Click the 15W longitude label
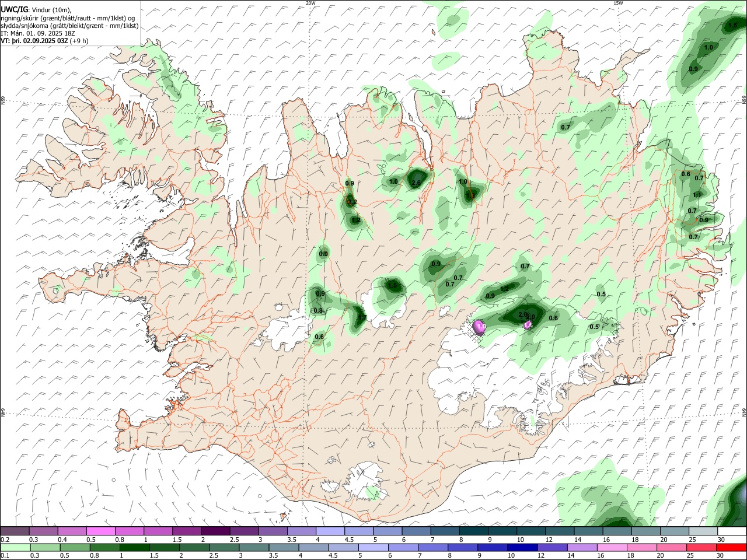The image size is (747, 560). [618, 3]
